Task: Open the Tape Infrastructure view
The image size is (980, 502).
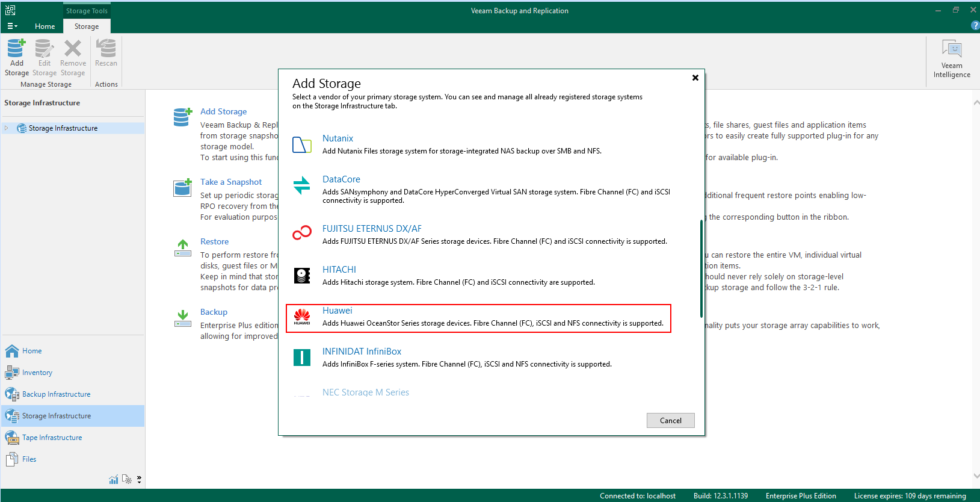Action: coord(52,438)
